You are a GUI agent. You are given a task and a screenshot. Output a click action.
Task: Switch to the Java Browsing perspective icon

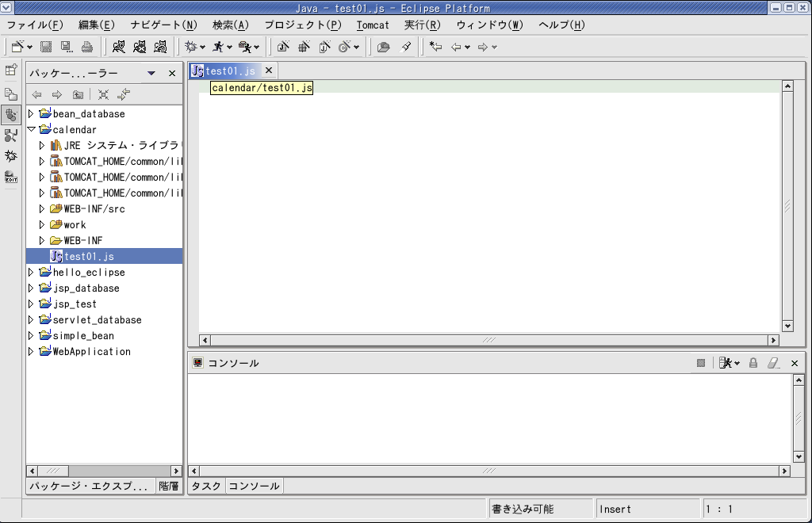click(11, 136)
